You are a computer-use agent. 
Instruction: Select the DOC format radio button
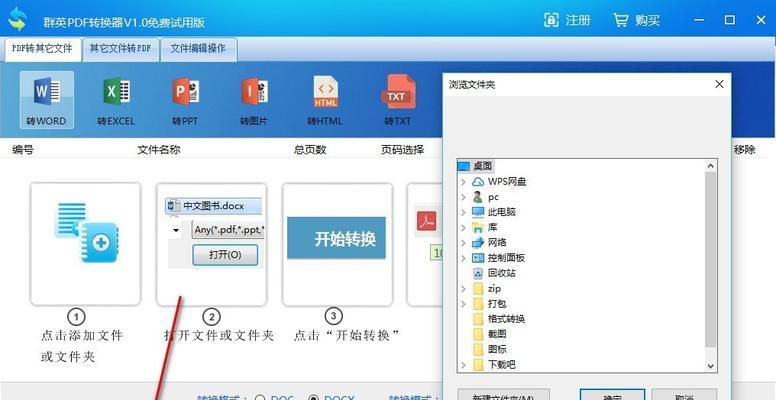pos(260,398)
